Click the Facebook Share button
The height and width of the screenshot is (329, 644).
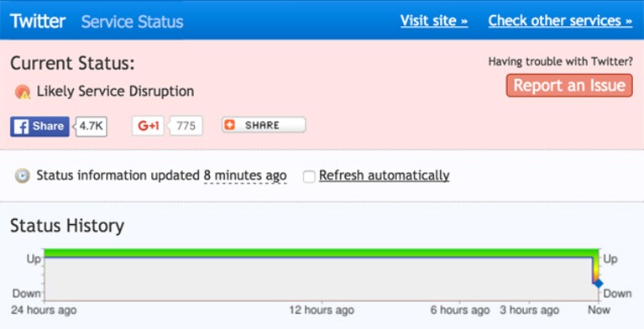tap(39, 127)
